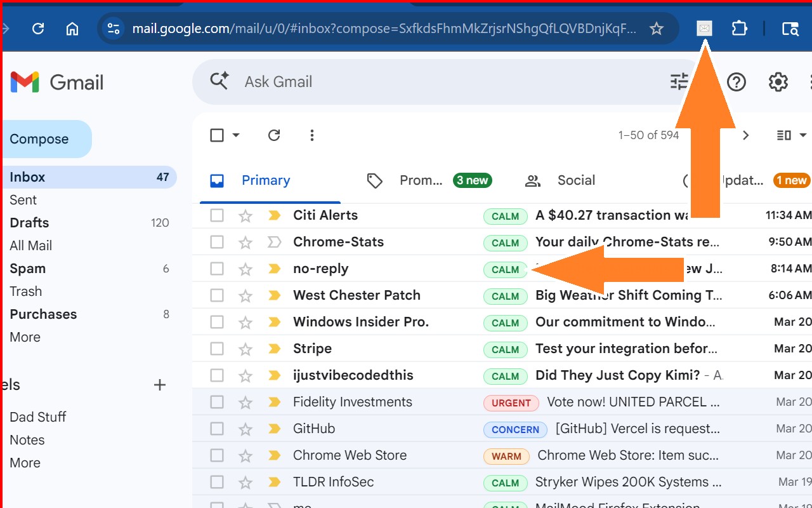Select the Windows Insider Pro. email checkbox
This screenshot has width=812, height=508.
coord(217,322)
